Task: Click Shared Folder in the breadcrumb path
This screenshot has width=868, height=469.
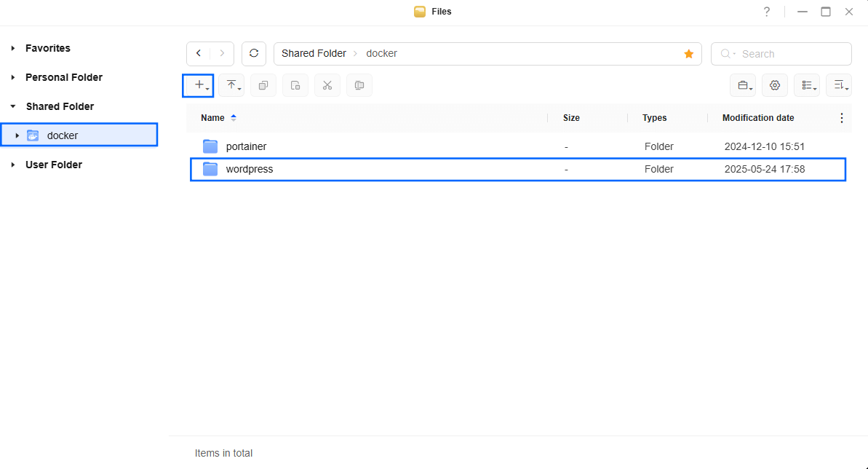Action: click(x=314, y=54)
